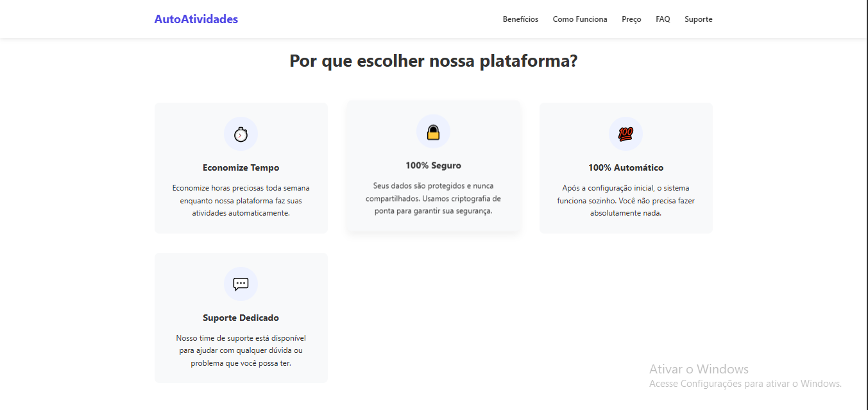Click the description starting "Seus dados são protegidos"

(x=434, y=198)
